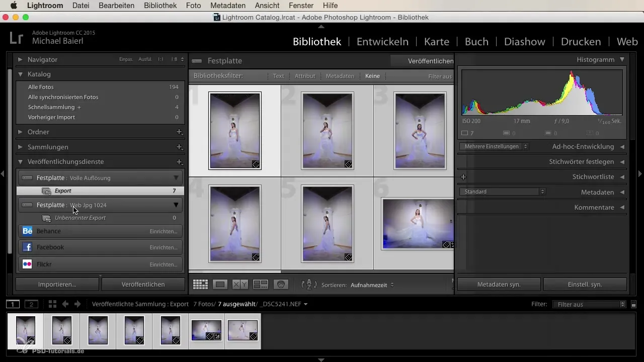Image resolution: width=644 pixels, height=362 pixels.
Task: Toggle sort direction A-Z icon
Action: [x=309, y=285]
